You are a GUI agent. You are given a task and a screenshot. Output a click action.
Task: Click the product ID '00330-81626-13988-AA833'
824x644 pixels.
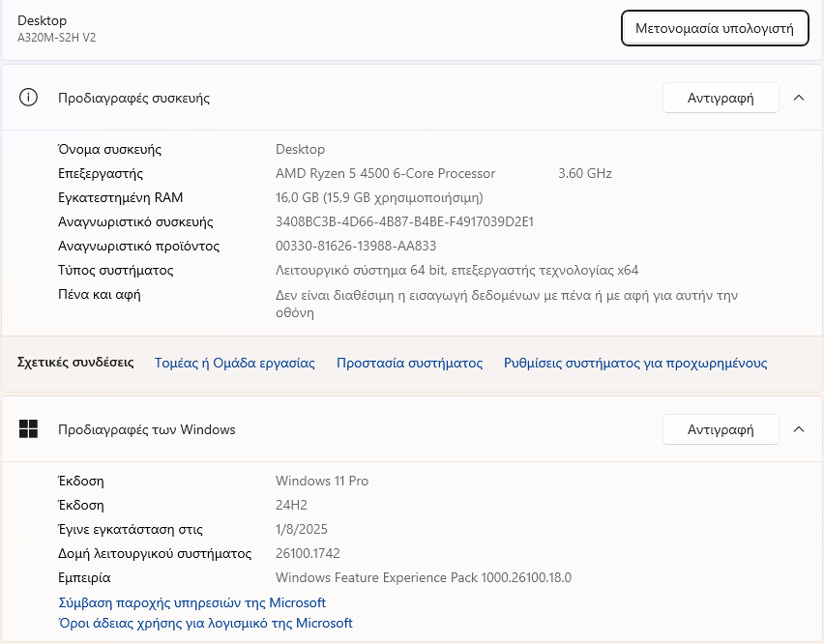pos(356,246)
